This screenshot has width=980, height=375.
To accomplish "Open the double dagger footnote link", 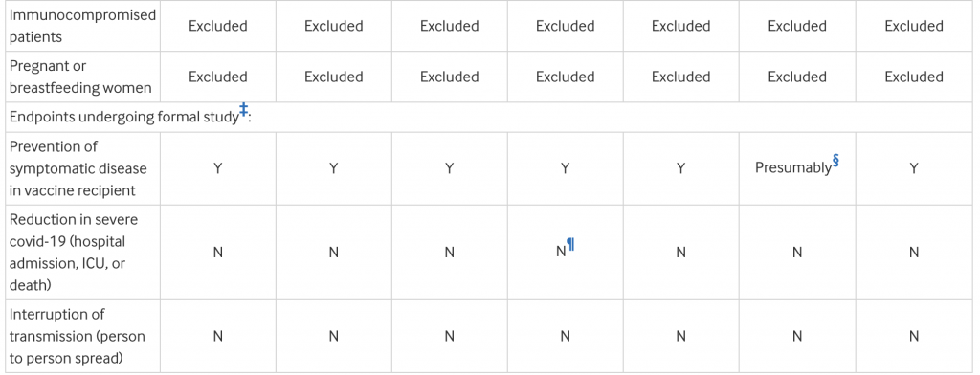I will 244,110.
